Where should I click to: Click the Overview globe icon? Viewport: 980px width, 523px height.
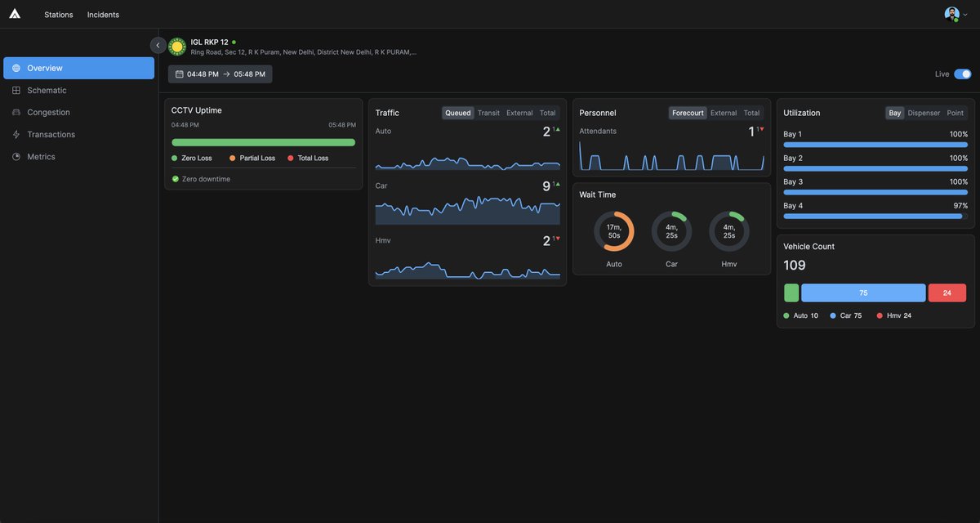pyautogui.click(x=16, y=68)
